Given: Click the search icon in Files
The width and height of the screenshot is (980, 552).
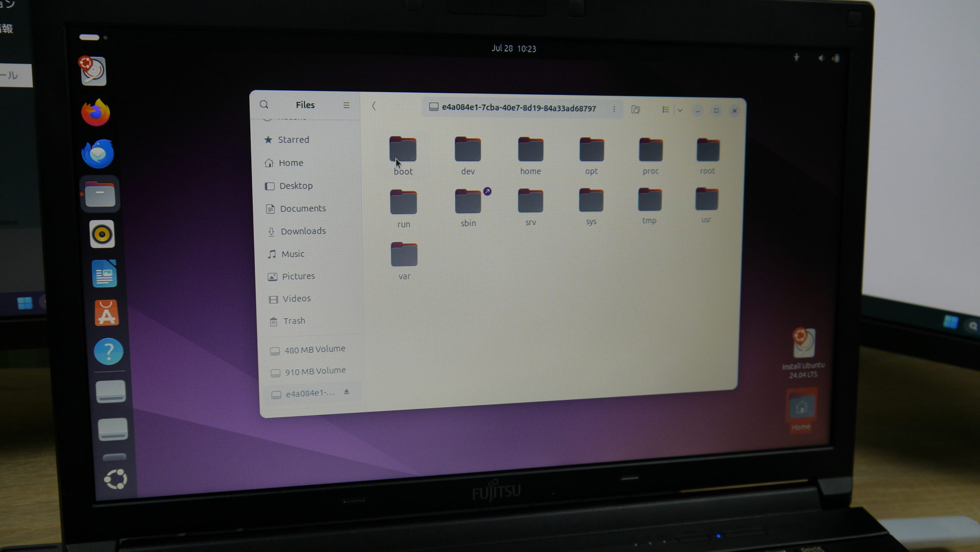Looking at the screenshot, I should (264, 104).
